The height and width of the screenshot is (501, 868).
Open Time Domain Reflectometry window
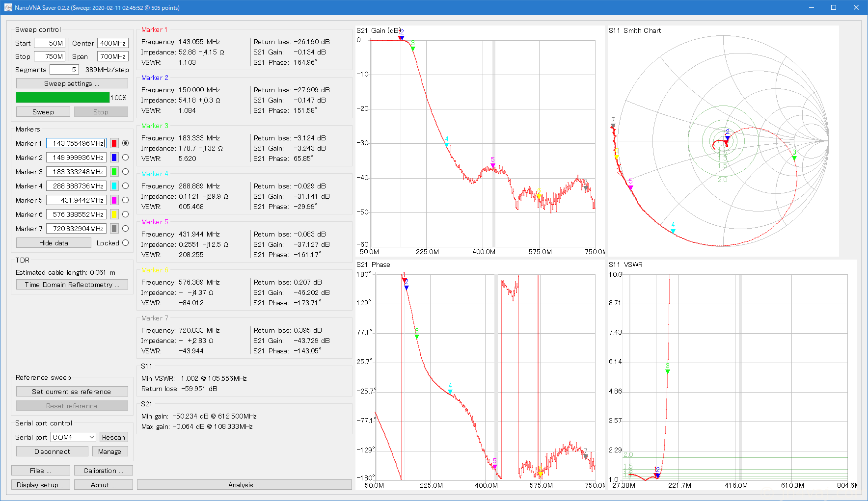(72, 285)
